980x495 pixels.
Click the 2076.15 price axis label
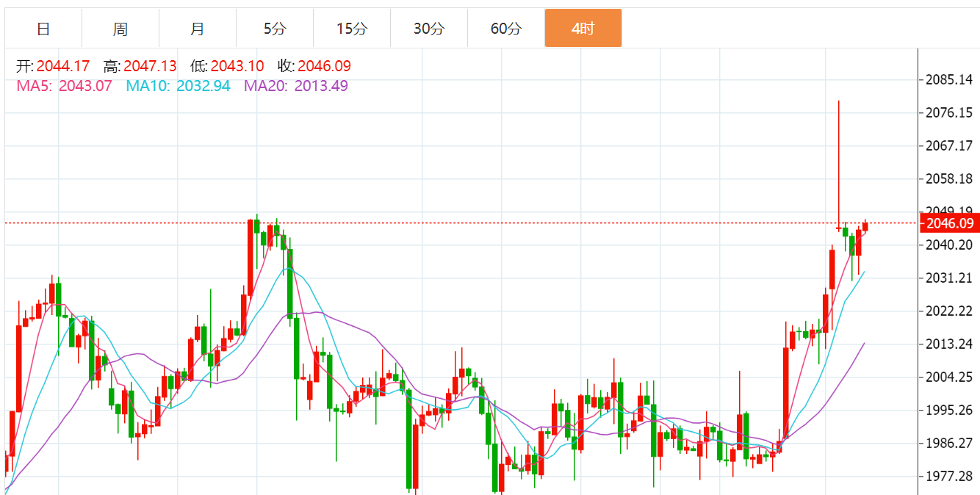(x=949, y=112)
